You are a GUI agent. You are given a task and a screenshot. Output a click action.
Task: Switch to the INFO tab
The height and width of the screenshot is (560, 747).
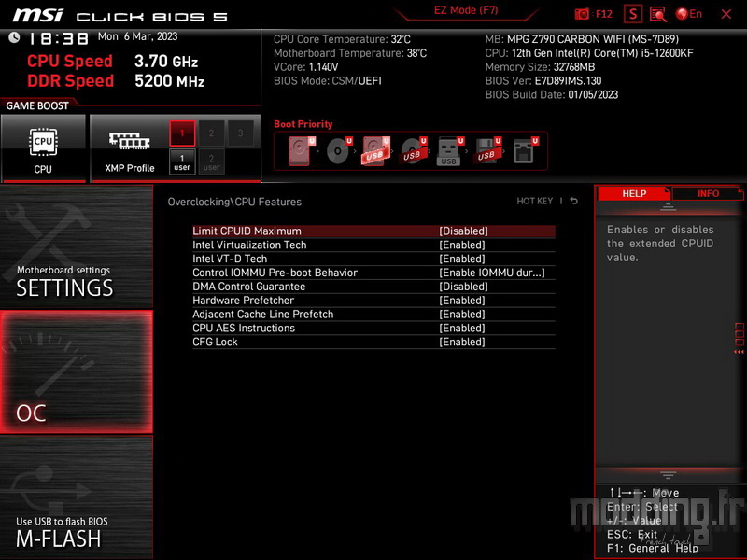[708, 193]
